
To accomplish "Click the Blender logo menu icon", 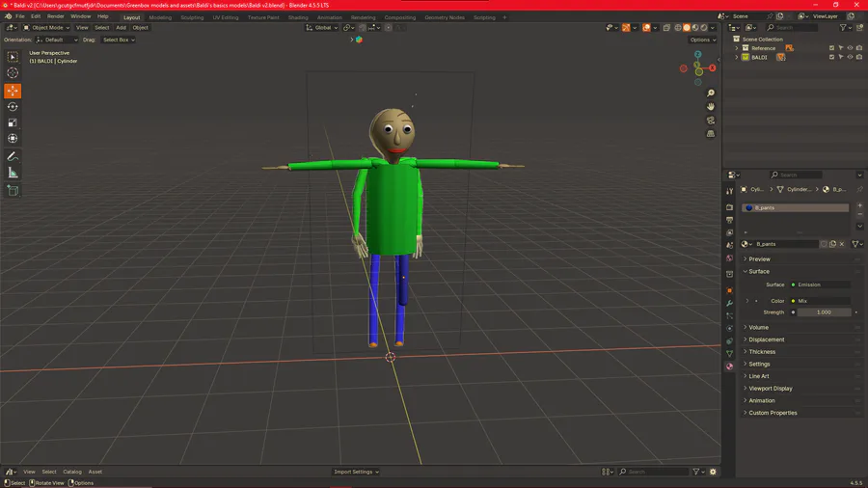I will click(9, 16).
